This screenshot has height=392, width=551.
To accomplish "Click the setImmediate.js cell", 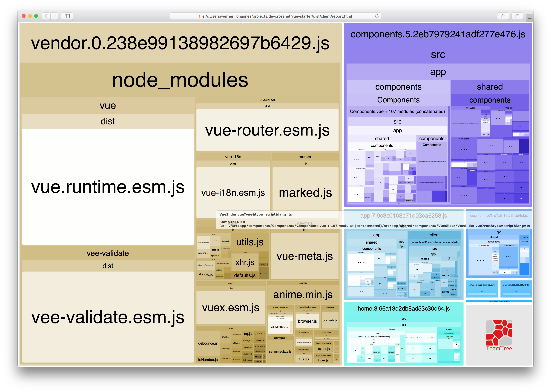I will coord(280,352).
